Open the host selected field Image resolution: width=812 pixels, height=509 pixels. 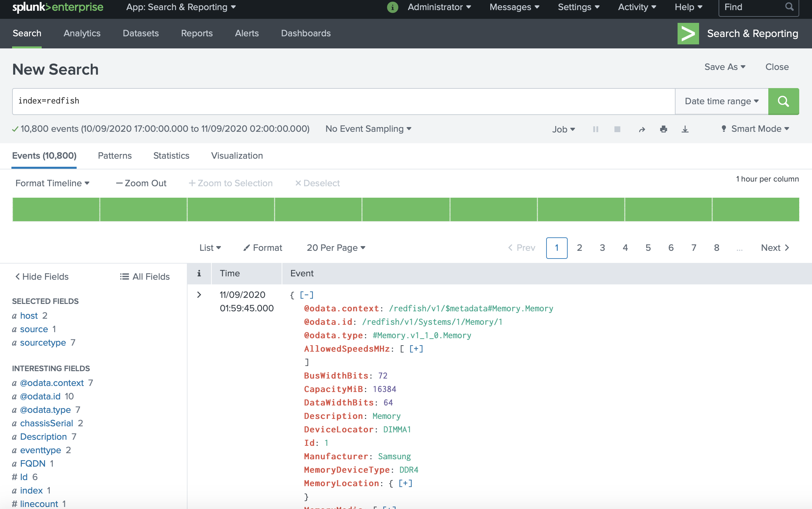(29, 315)
